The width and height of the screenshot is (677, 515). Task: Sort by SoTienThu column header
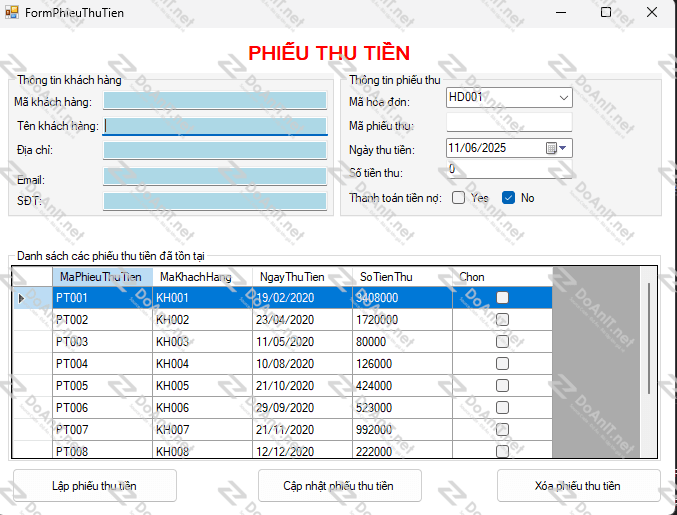pos(402,277)
